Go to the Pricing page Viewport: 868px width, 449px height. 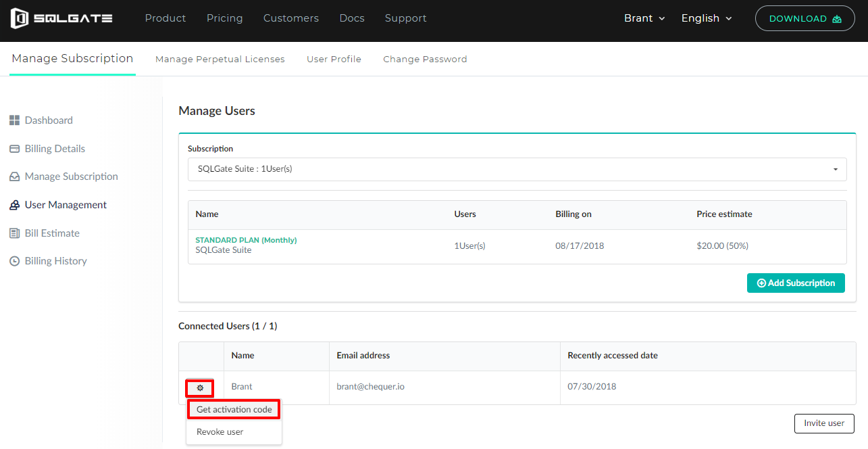(x=225, y=18)
